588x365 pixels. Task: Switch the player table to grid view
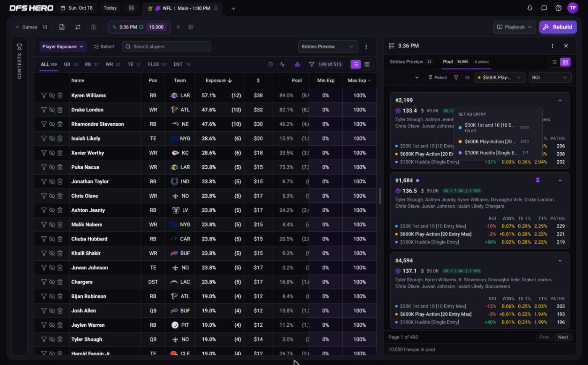[x=367, y=64]
